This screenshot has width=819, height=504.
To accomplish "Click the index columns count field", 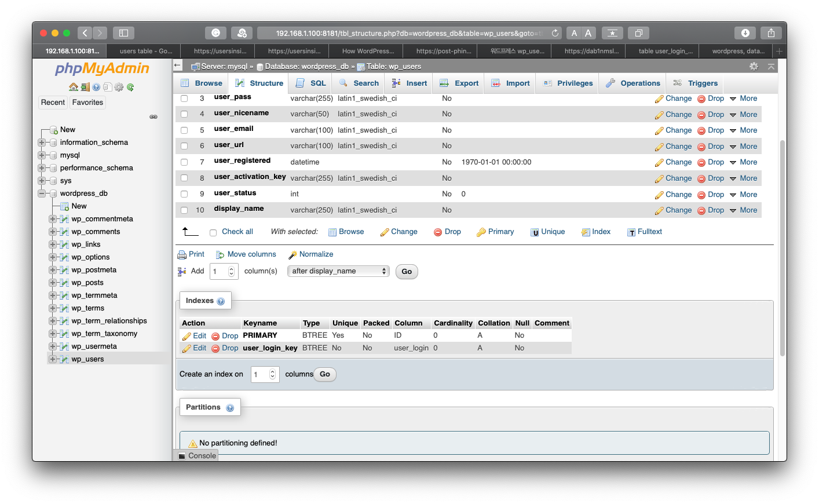I will (265, 374).
